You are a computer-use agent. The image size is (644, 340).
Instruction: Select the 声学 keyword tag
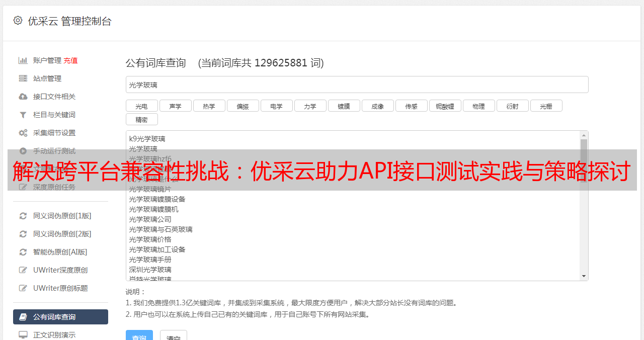(x=176, y=106)
